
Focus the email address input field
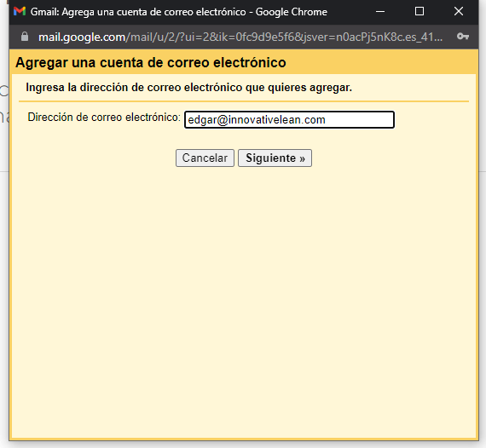click(289, 119)
